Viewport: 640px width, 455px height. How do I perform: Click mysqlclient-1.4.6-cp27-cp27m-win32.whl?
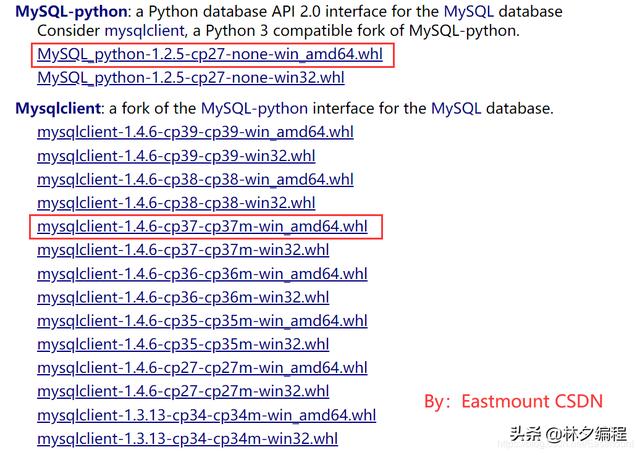pyautogui.click(x=183, y=391)
